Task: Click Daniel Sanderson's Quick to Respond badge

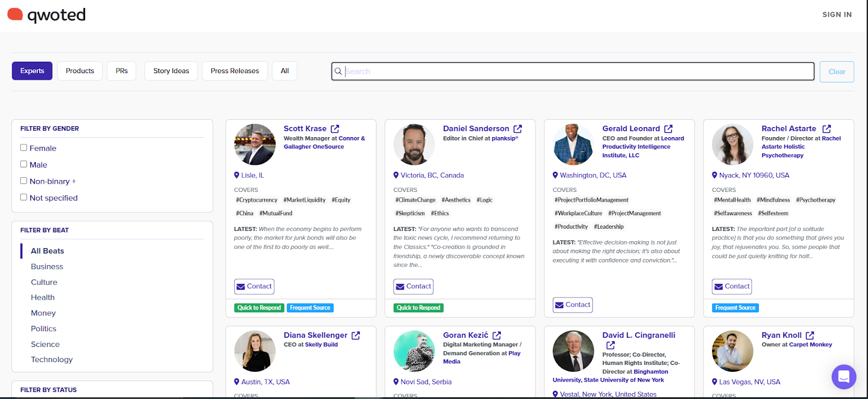Action: coord(418,308)
